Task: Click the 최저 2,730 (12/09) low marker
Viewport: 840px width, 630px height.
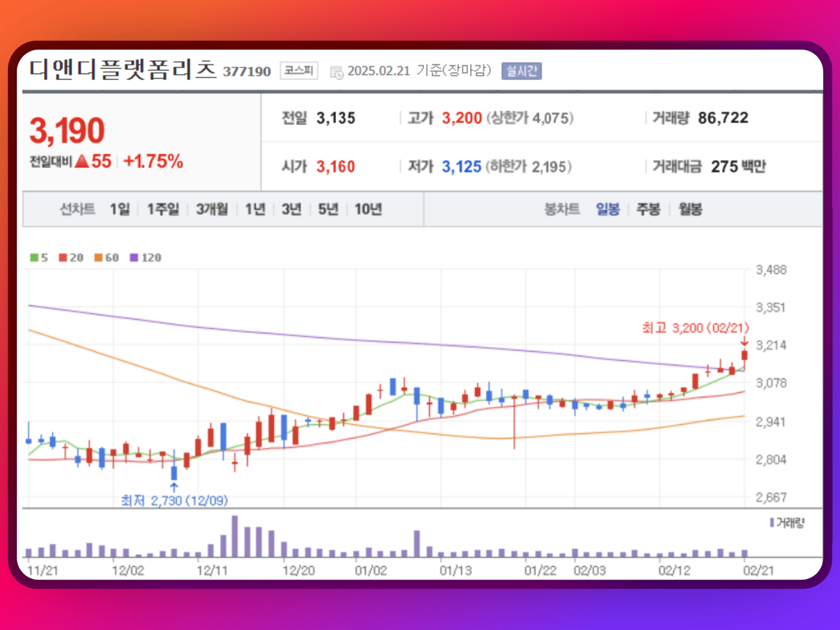Action: coord(175,500)
